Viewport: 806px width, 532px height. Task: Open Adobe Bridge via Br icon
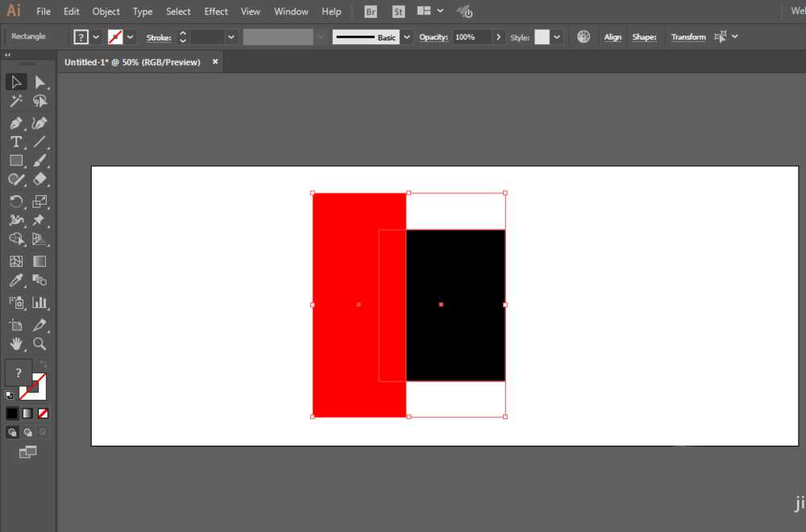pos(370,11)
